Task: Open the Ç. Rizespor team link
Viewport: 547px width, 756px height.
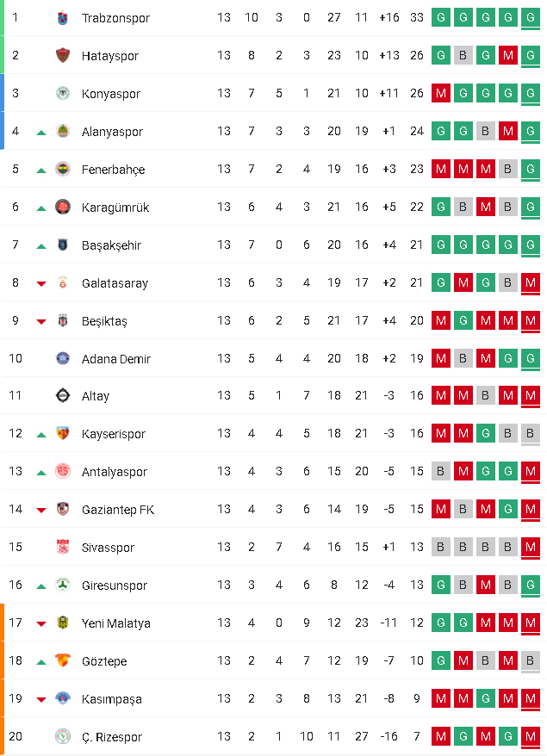Action: tap(112, 737)
